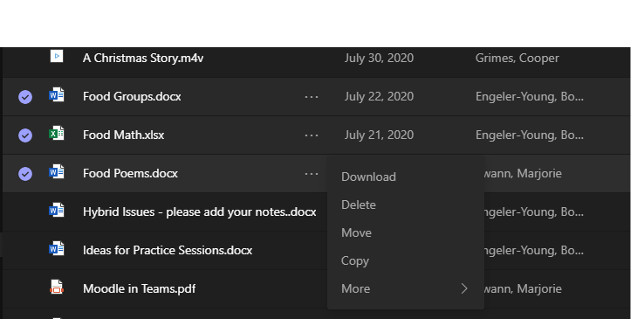Click the Word icon beside Ideas for Practice Sessions.docx
The width and height of the screenshot is (644, 319).
[56, 249]
